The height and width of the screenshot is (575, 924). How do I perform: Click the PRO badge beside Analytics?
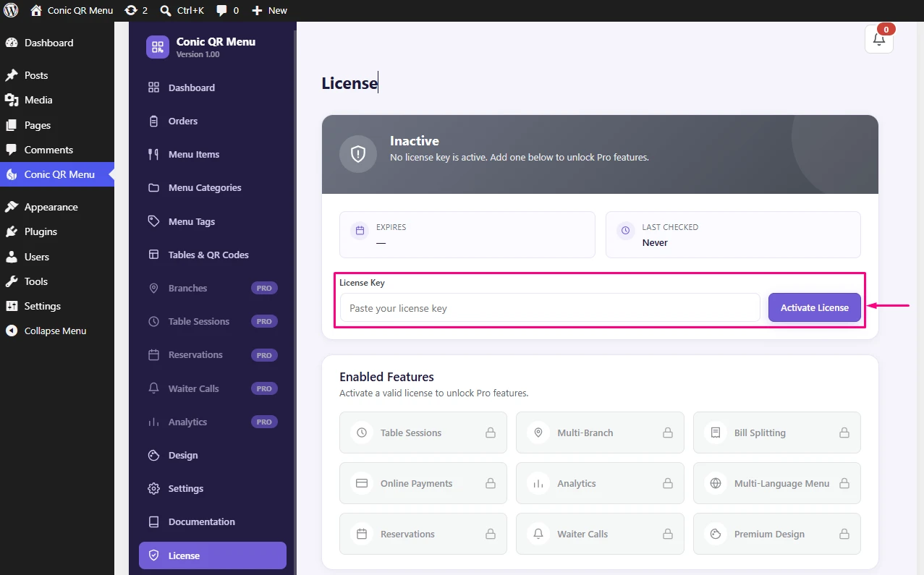pyautogui.click(x=264, y=422)
